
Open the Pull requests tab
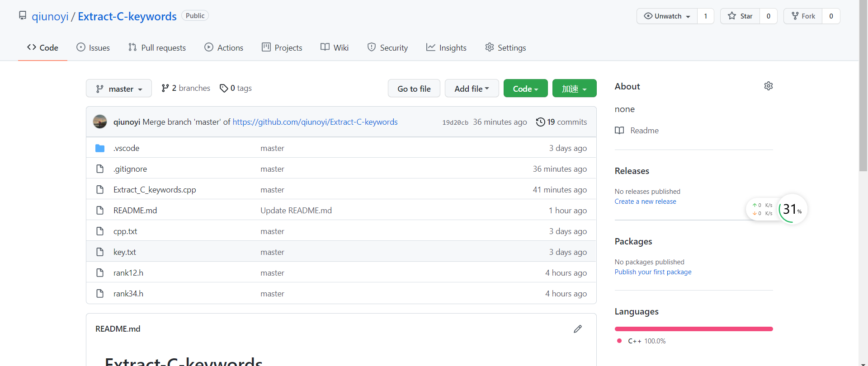click(157, 47)
